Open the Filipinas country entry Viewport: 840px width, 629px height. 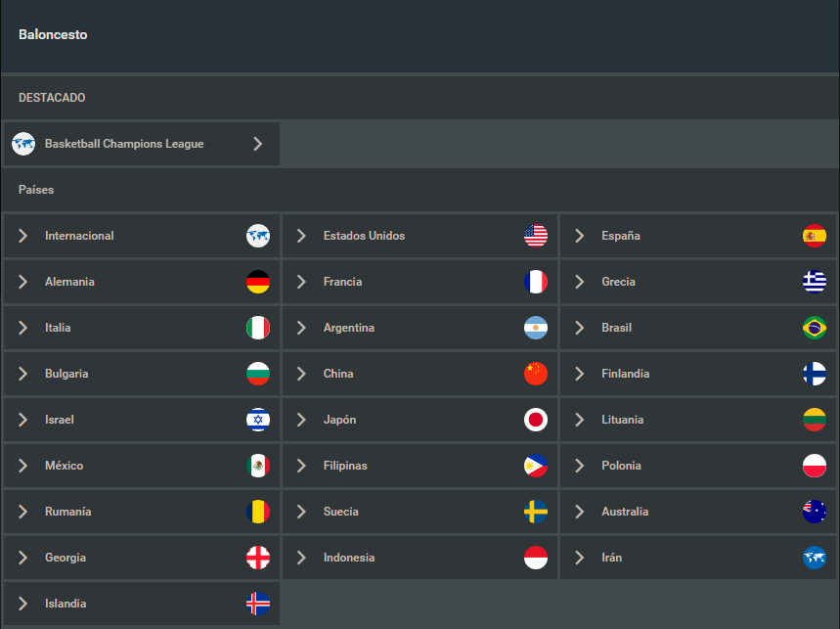coord(345,466)
